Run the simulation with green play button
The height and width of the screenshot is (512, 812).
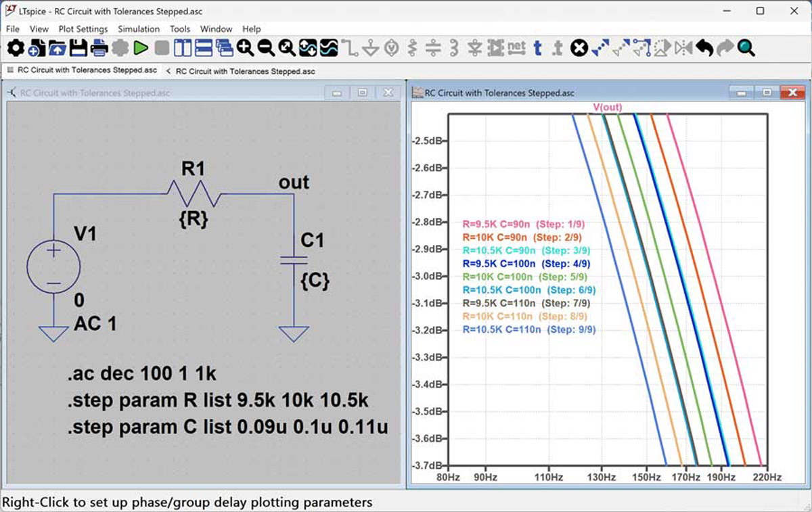141,48
